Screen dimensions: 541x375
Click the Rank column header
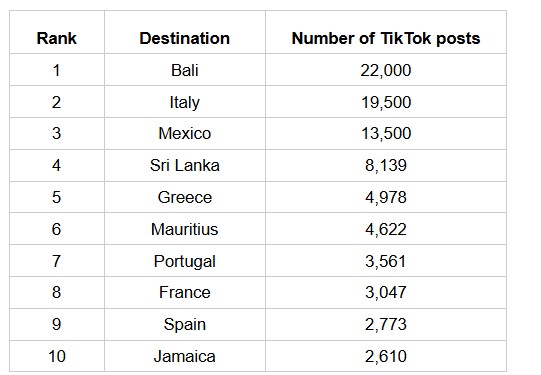(57, 38)
